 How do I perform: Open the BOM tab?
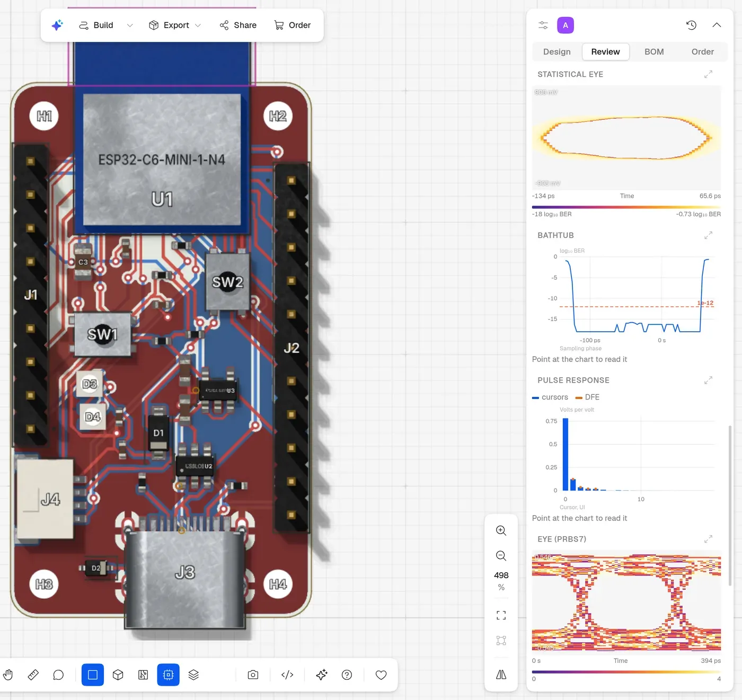654,51
